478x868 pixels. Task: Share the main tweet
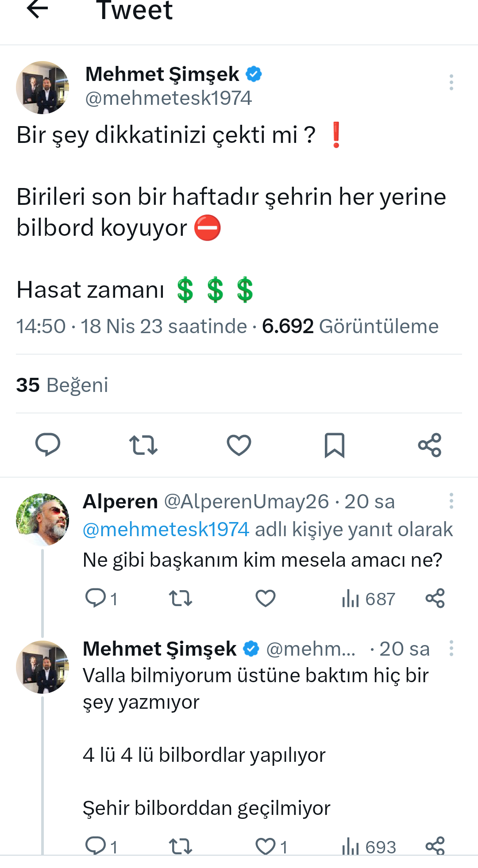430,445
